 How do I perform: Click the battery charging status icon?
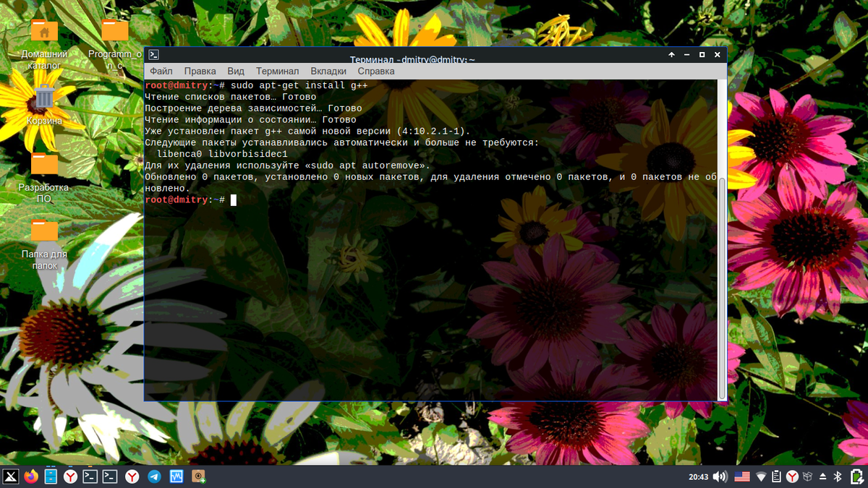[857, 476]
